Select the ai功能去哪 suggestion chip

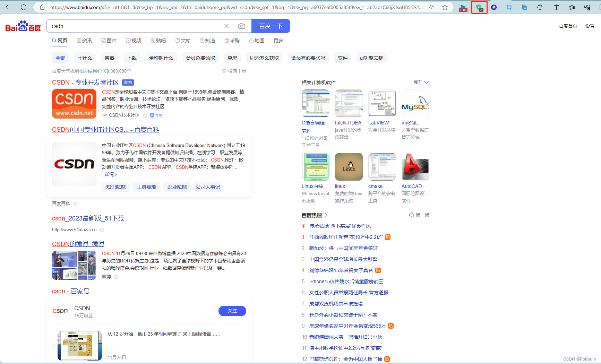[371, 58]
